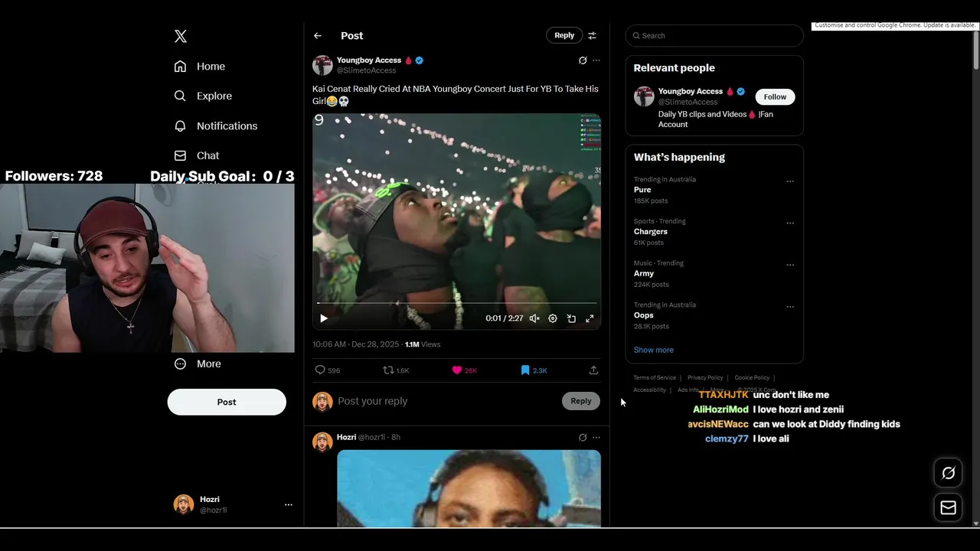Screen dimensions: 980x551
Task: Click the Reply button in post header
Action: click(564, 35)
